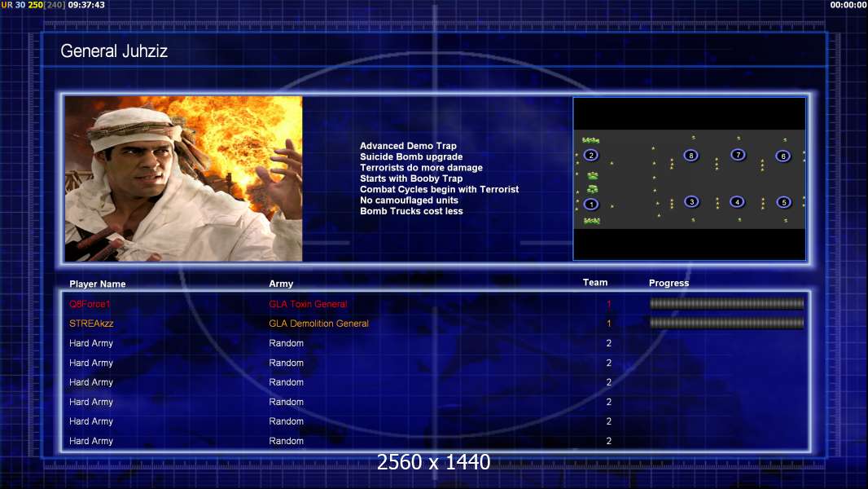Screen dimensions: 868x489
Task: Pick start position 3 on the map preview
Action: [x=691, y=201]
